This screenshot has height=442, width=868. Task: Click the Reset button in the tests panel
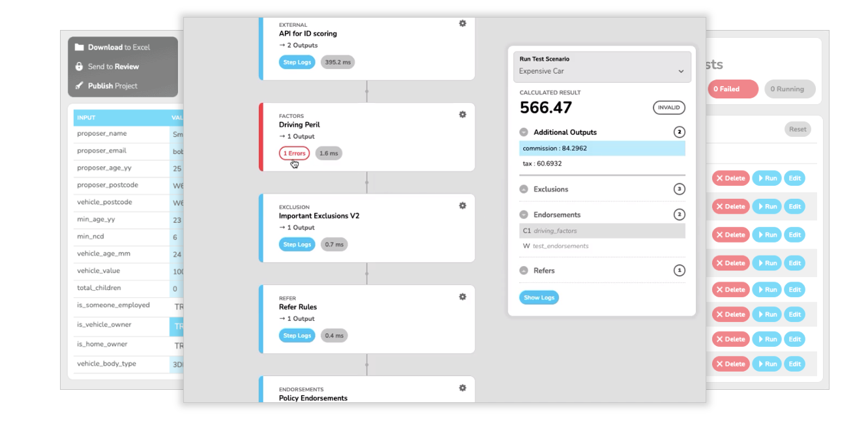(x=798, y=129)
